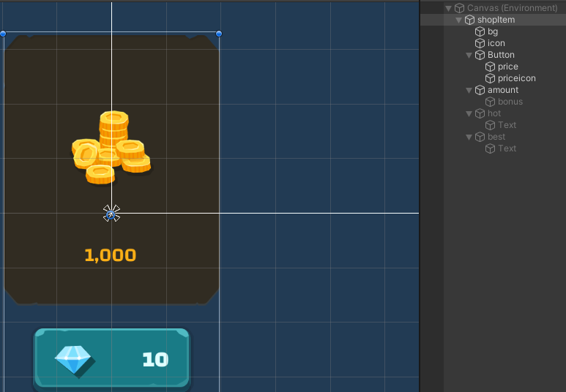
Task: Click the cube icon beside priceicon
Action: click(490, 78)
